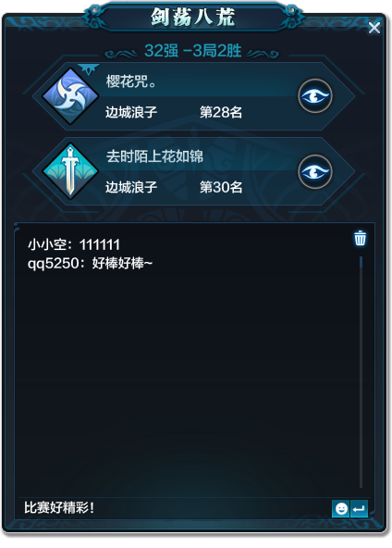
Task: Select player name 樱花咒。
Action: pos(131,81)
